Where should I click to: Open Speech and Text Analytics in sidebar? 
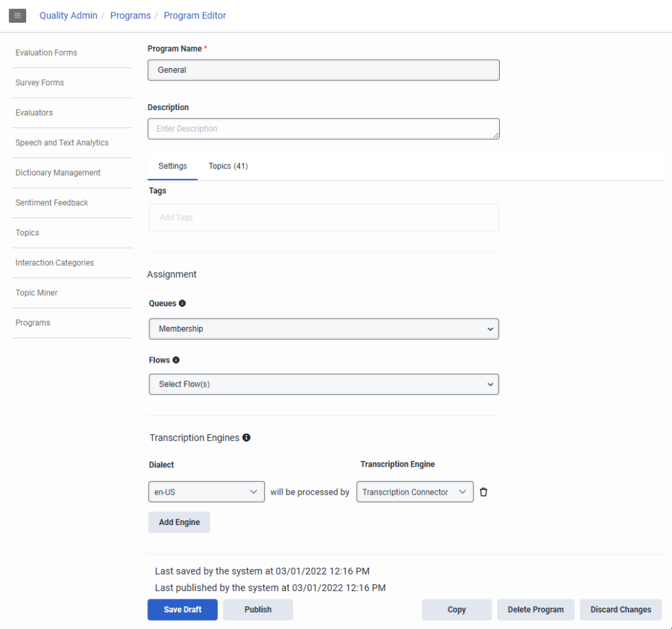(x=62, y=142)
